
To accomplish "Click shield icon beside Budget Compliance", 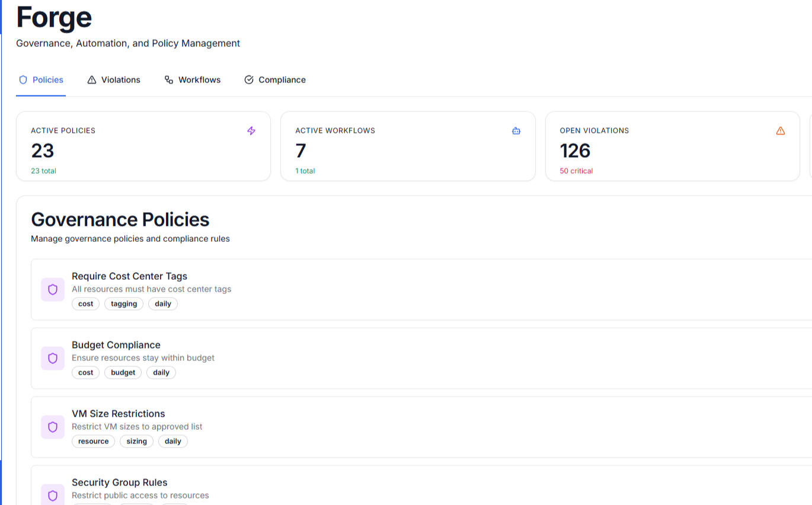I will [x=53, y=358].
